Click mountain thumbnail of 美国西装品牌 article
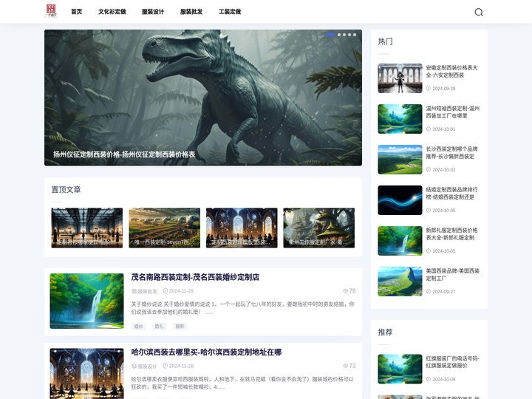Image resolution: width=532 pixels, height=399 pixels. pyautogui.click(x=400, y=282)
